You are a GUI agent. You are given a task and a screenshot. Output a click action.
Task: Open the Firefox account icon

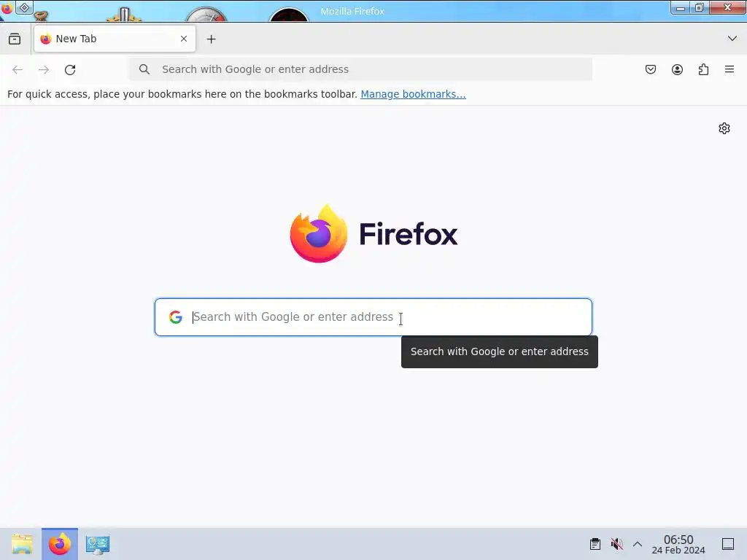coord(677,69)
